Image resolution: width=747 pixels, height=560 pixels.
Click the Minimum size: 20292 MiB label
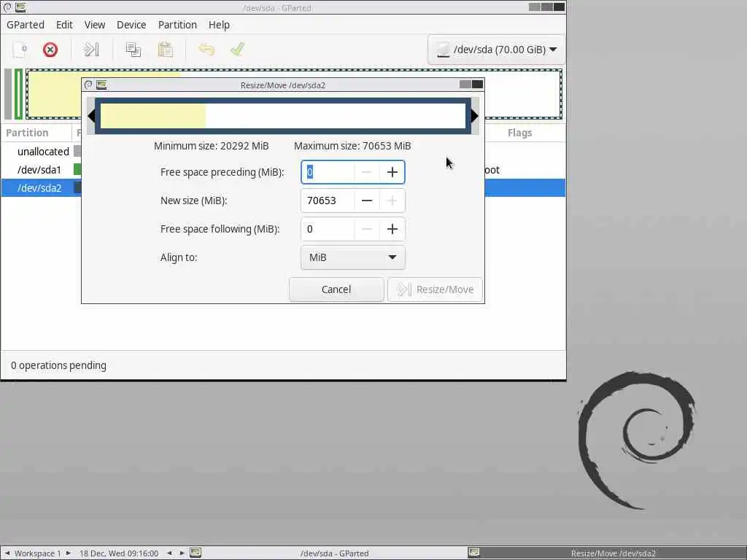tap(211, 146)
